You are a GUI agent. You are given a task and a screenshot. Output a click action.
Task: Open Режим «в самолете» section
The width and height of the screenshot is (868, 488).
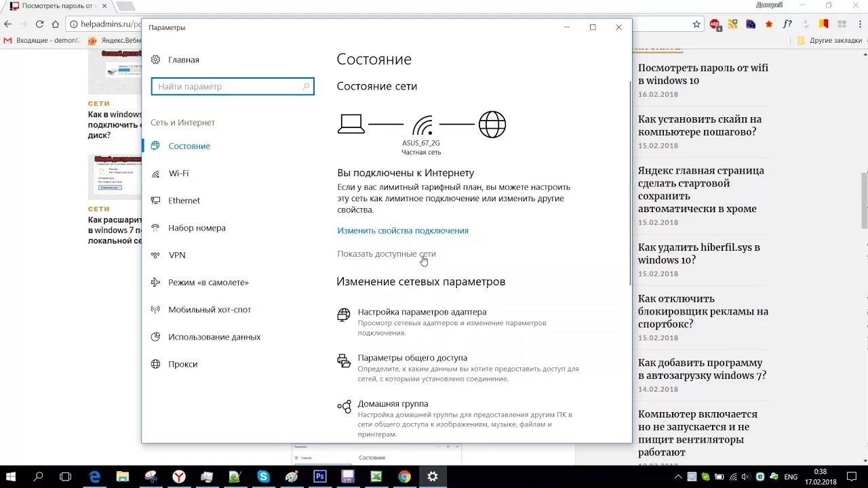click(200, 282)
